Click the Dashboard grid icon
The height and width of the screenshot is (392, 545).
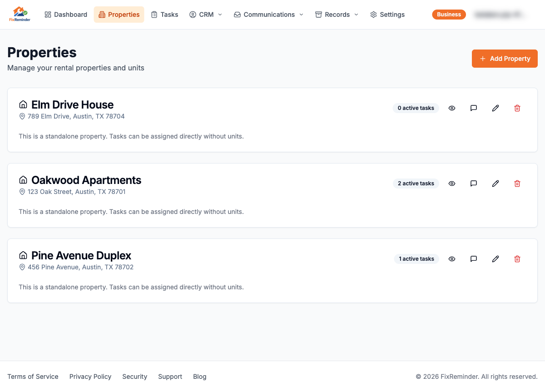point(47,14)
